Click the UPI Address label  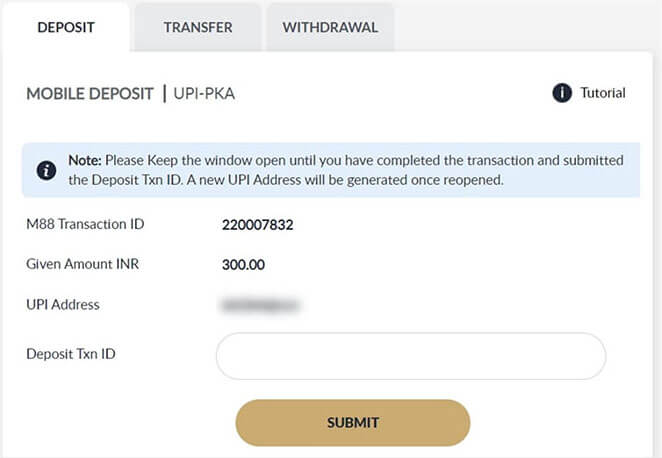[63, 304]
